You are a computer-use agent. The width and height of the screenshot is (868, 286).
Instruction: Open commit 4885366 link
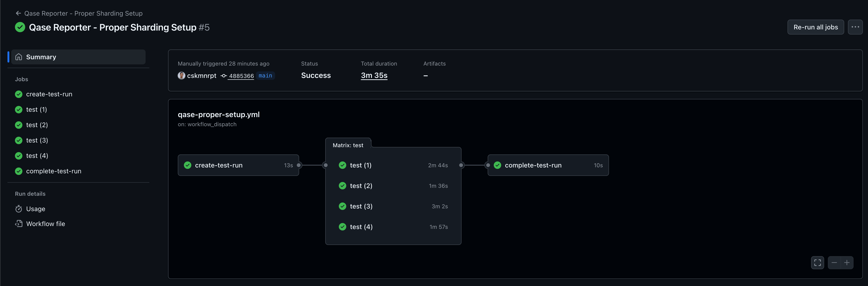tap(241, 76)
